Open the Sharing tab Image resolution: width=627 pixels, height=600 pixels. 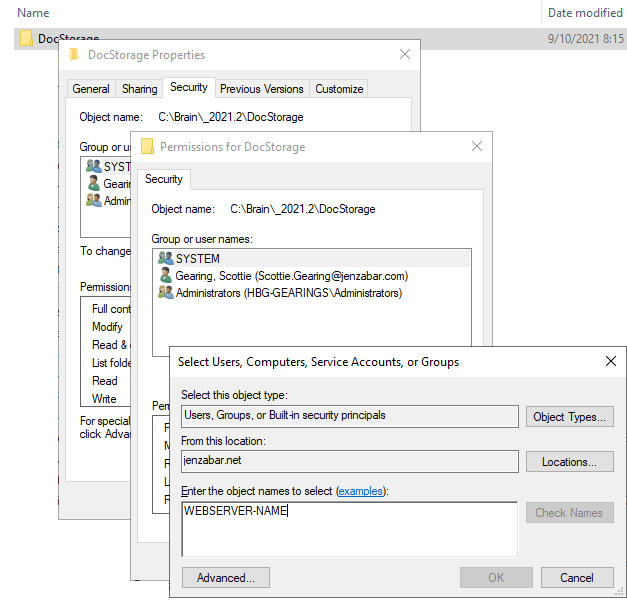139,89
